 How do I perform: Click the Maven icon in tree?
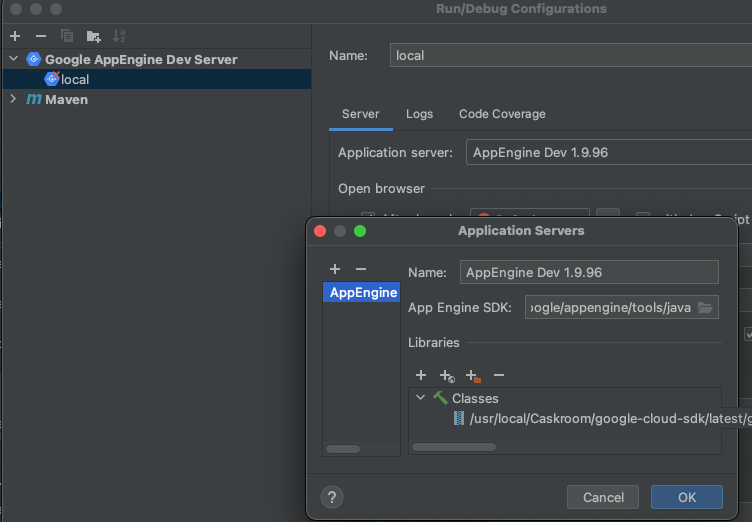click(34, 99)
